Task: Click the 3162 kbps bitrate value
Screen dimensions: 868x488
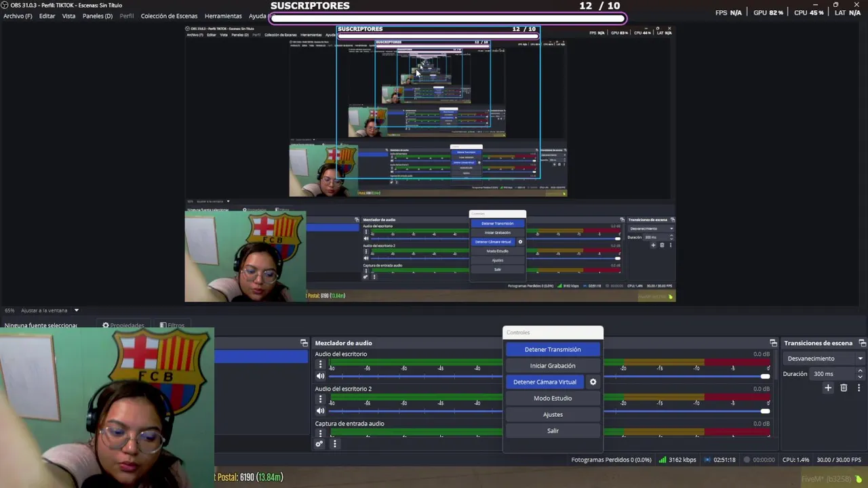Action: click(x=682, y=460)
